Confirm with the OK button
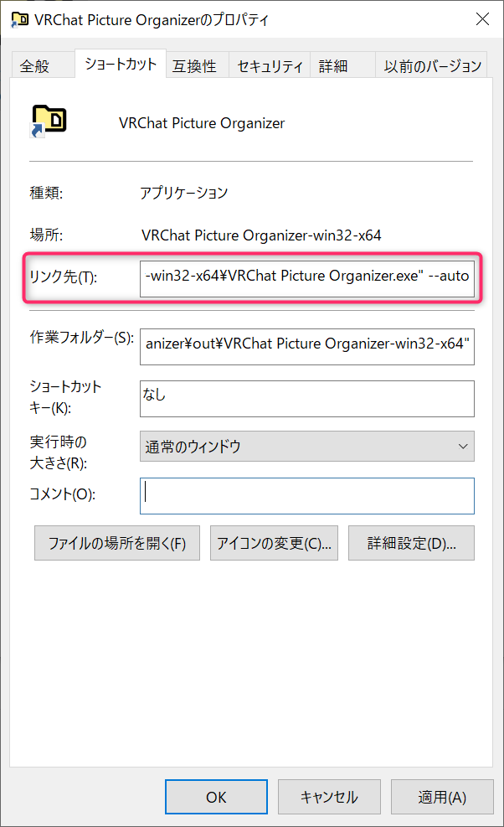 pos(216,796)
